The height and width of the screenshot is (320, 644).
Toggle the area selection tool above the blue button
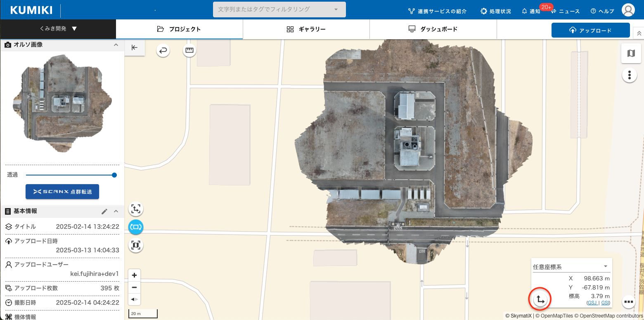[136, 209]
